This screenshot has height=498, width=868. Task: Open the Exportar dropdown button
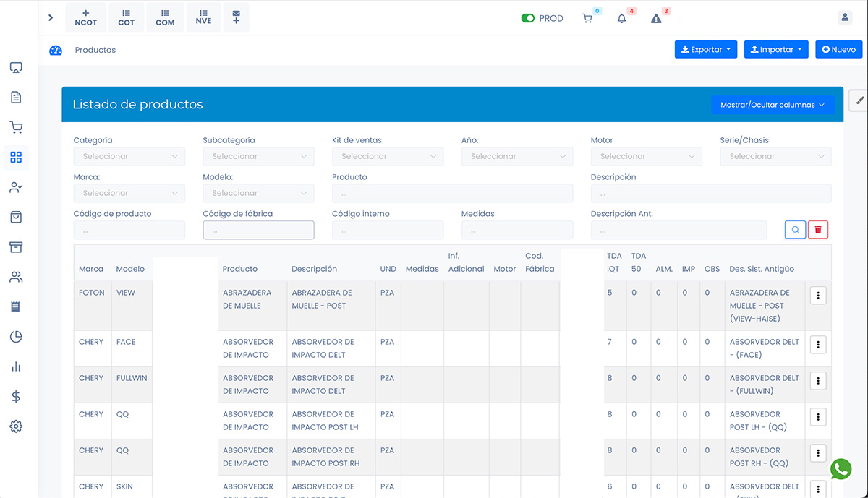705,50
